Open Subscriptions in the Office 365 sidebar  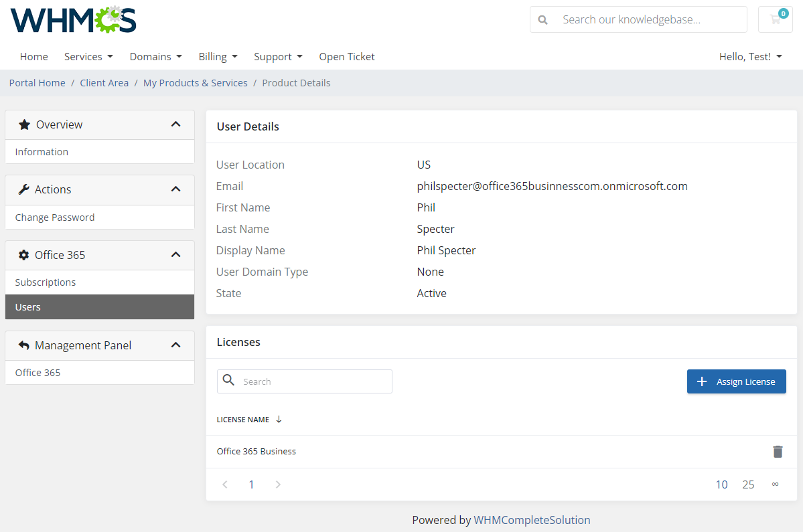tap(100, 282)
